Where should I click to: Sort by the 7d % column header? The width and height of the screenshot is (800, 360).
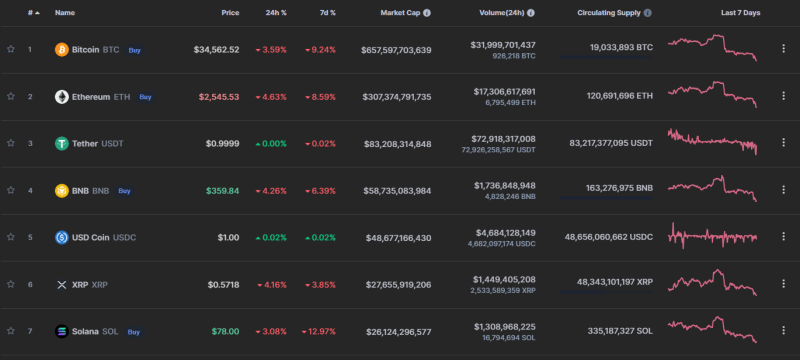click(327, 13)
